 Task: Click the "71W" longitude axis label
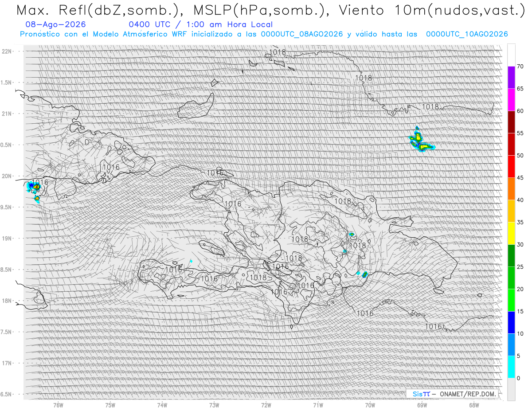(318, 405)
